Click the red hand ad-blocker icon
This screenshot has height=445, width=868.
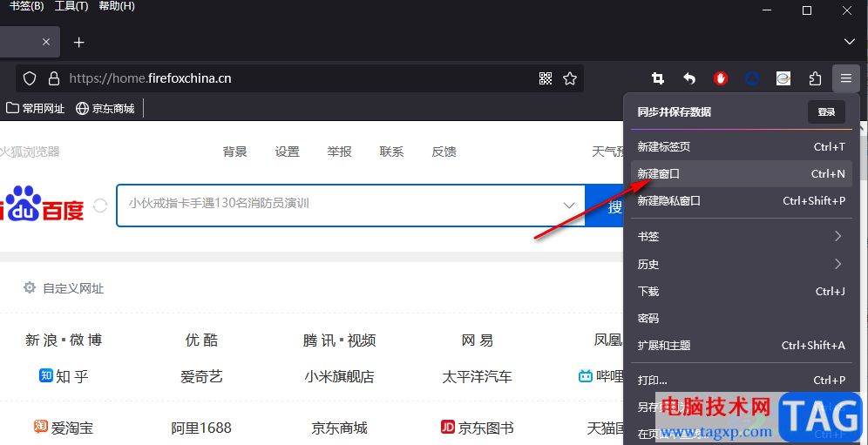coord(720,78)
